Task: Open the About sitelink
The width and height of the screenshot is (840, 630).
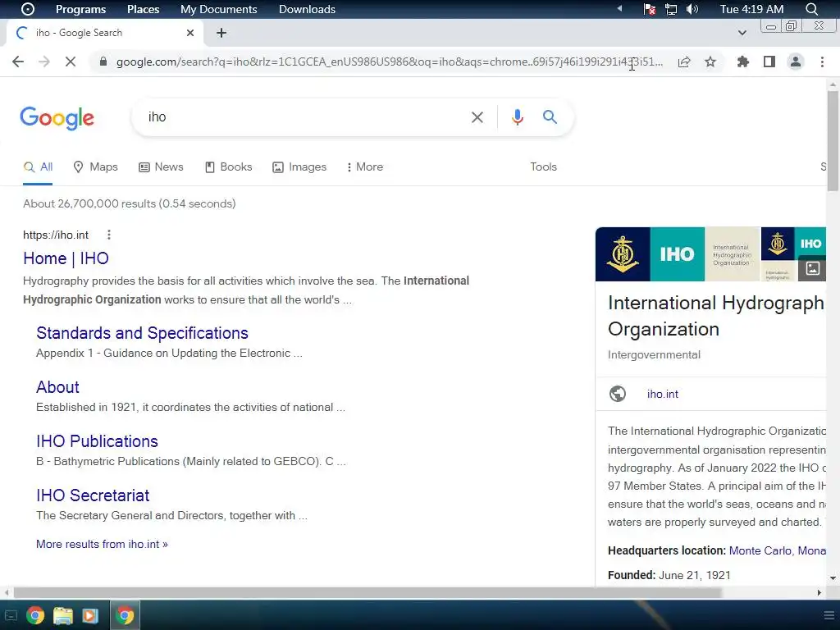Action: [57, 387]
